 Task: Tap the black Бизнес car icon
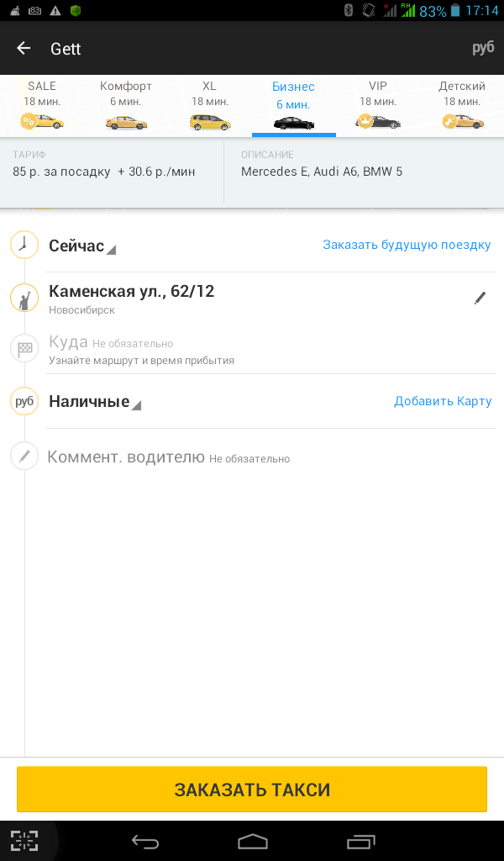(294, 123)
